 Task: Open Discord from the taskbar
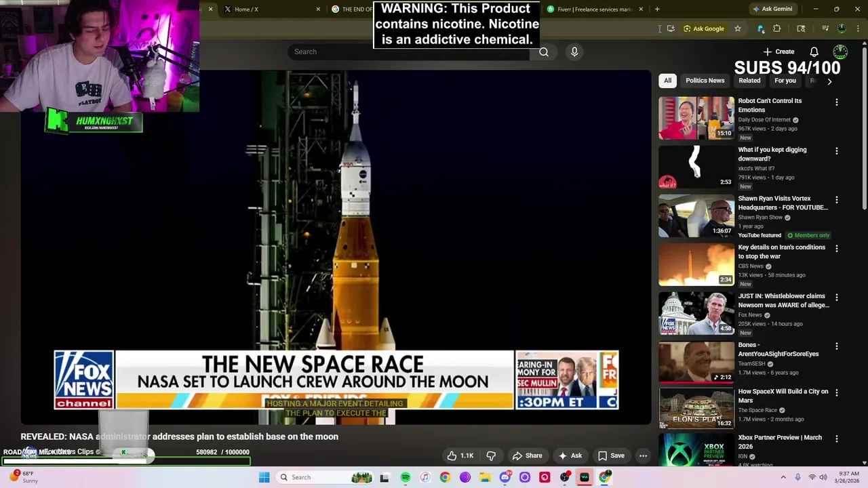pos(505,477)
